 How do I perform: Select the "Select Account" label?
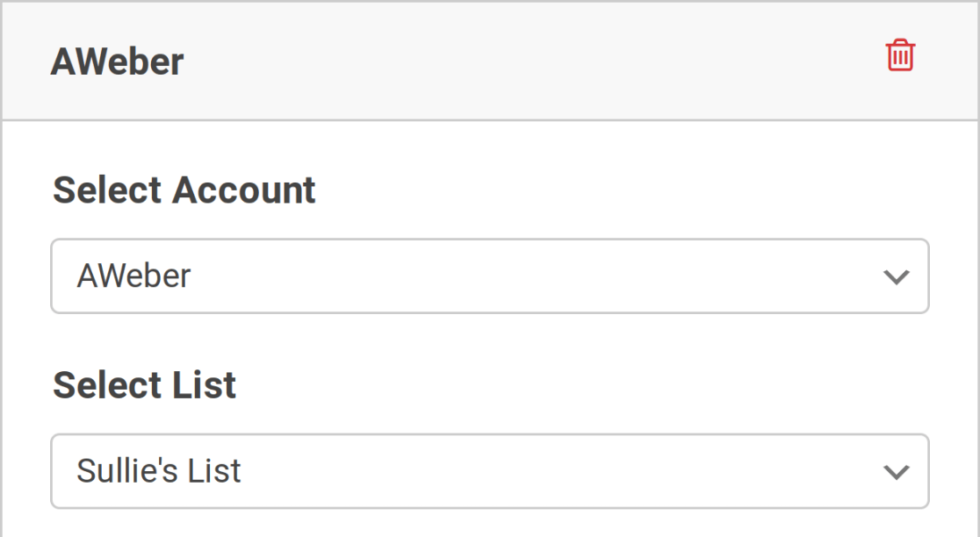pos(184,190)
